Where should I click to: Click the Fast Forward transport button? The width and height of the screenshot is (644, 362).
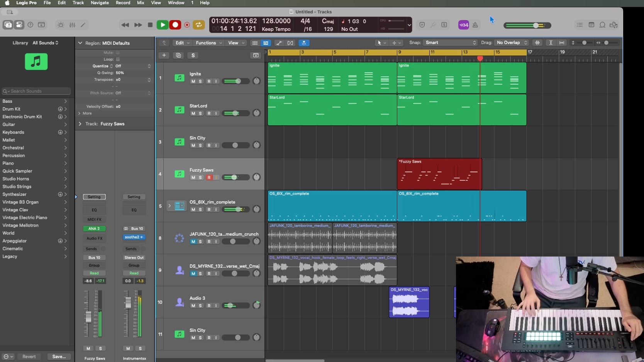pyautogui.click(x=138, y=25)
